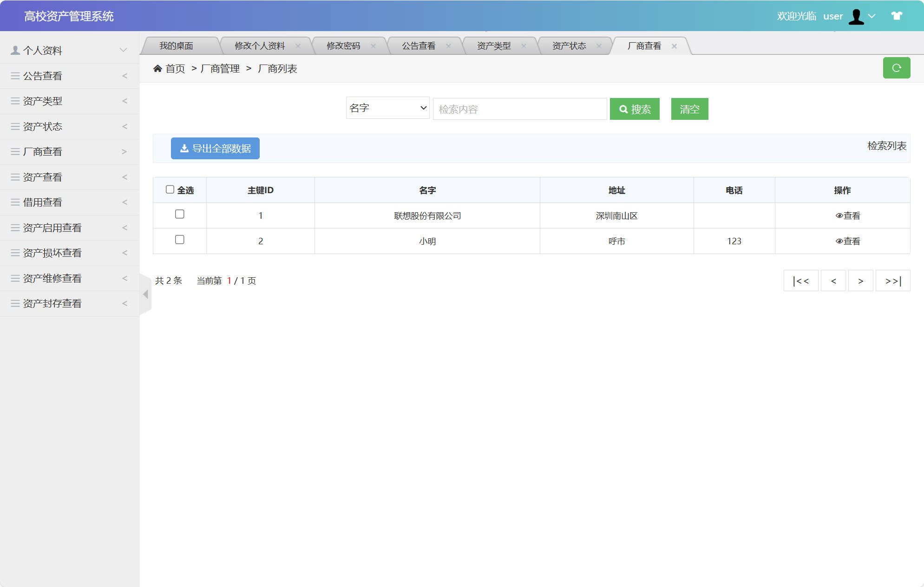Open the 名字 search field dropdown
The width and height of the screenshot is (924, 587).
387,108
